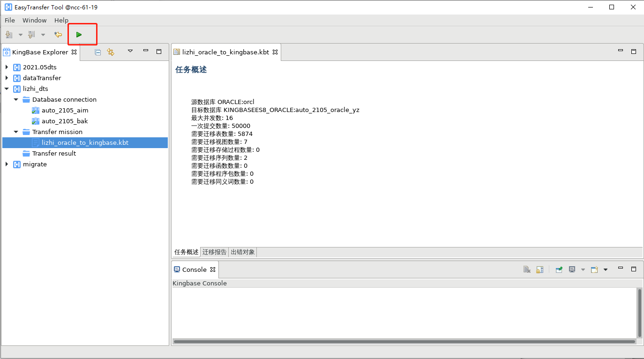Click the 需要迁移表数量: 5874 line
Screen dimensions: 644x359
tap(222, 134)
